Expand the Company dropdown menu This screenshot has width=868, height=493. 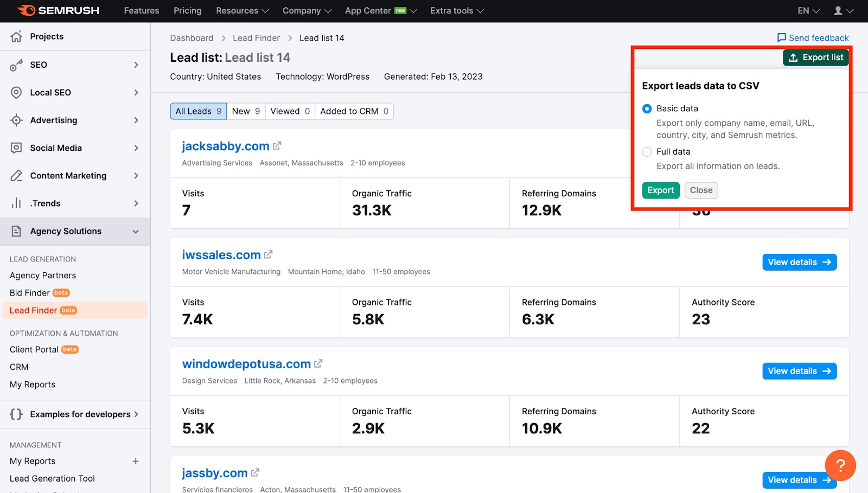(307, 10)
